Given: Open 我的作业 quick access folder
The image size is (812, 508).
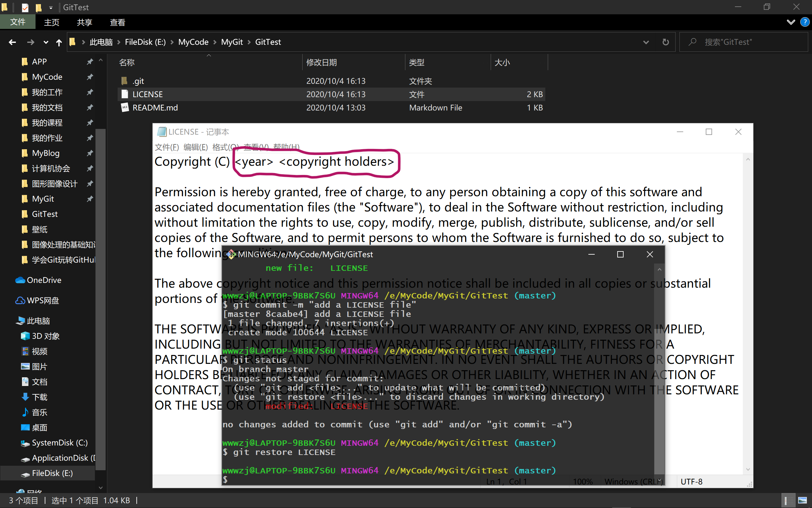Looking at the screenshot, I should pyautogui.click(x=47, y=138).
